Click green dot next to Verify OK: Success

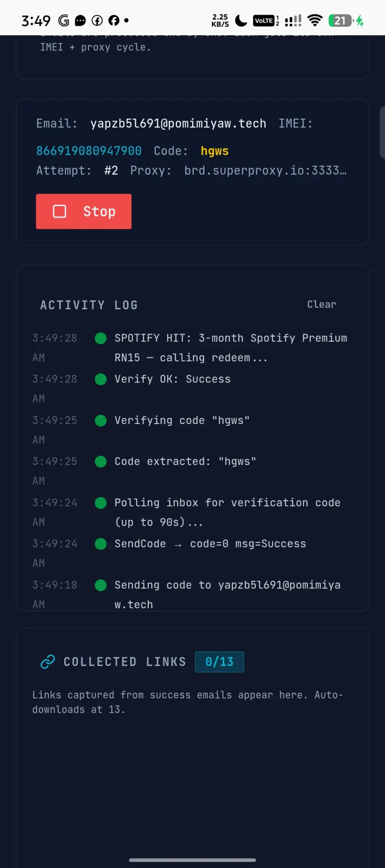tap(101, 379)
